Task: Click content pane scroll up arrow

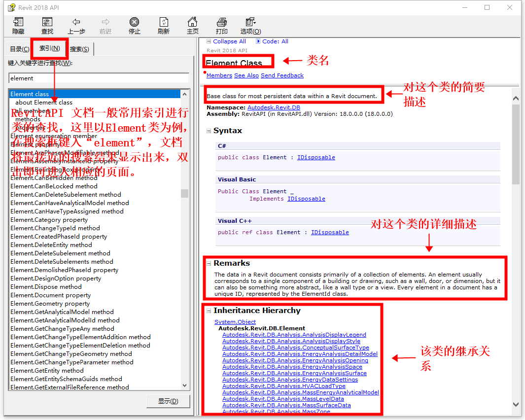Action: (516, 99)
